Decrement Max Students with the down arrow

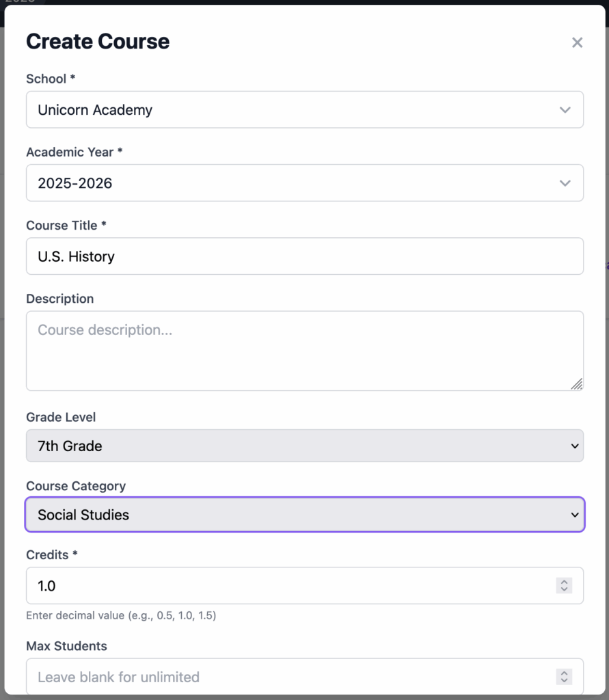[564, 681]
